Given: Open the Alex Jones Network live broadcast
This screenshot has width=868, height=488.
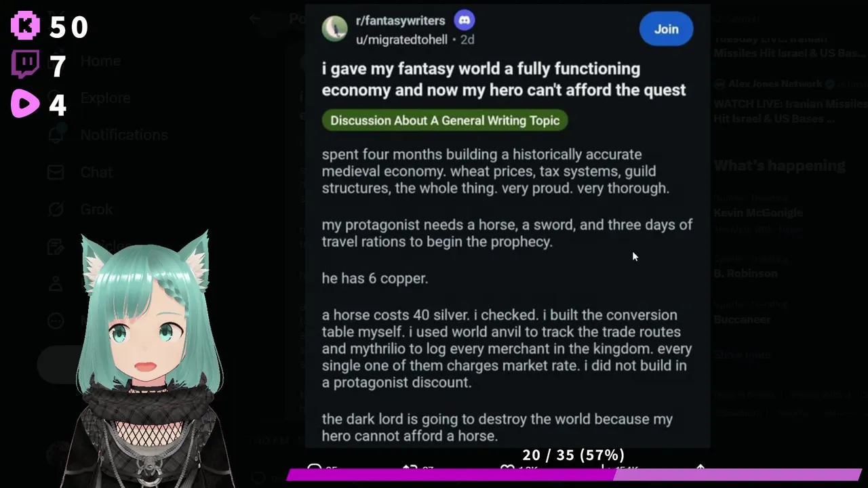Looking at the screenshot, I should (x=787, y=111).
